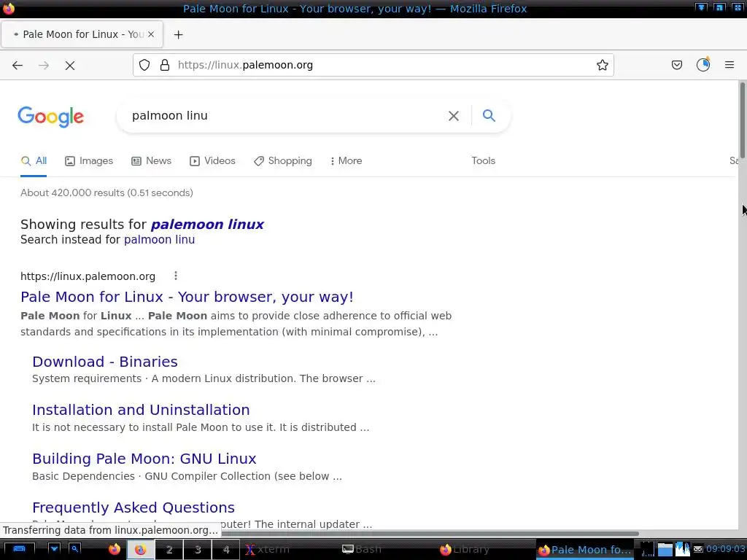Click the network activity monitor tray icon
Screen dimensions: 747x560
tap(648, 550)
